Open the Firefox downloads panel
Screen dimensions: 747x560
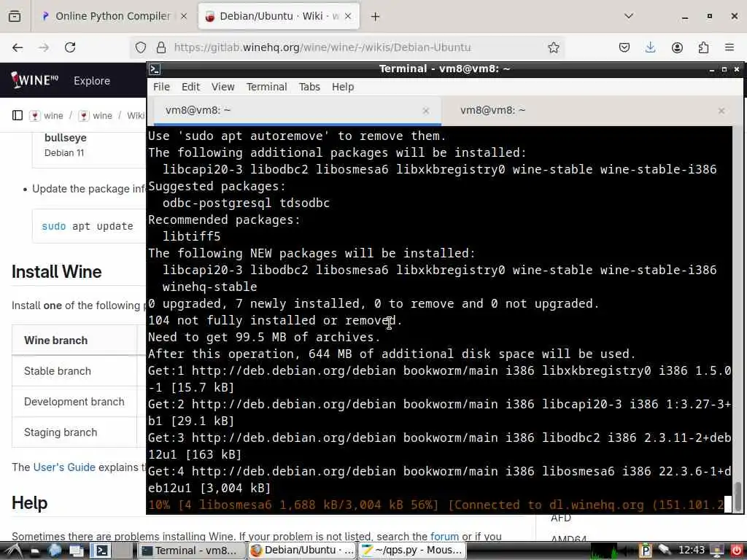coord(650,47)
